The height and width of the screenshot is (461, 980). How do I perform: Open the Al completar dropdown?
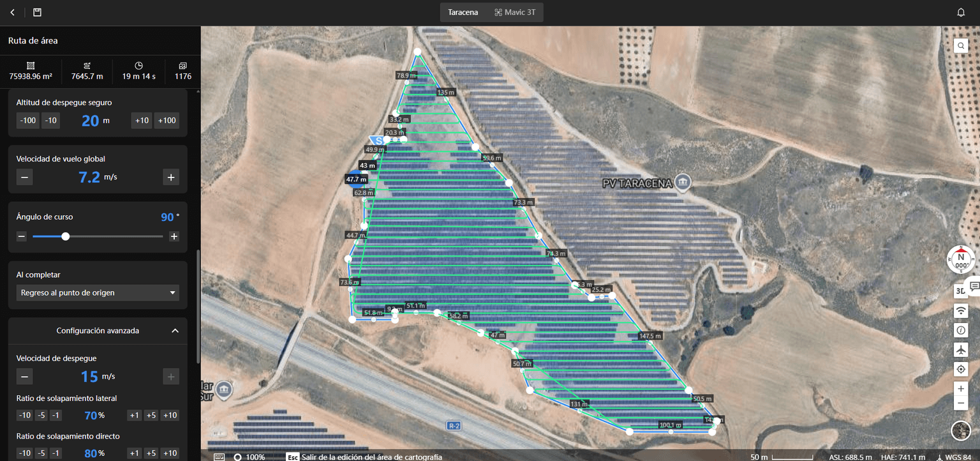click(98, 292)
